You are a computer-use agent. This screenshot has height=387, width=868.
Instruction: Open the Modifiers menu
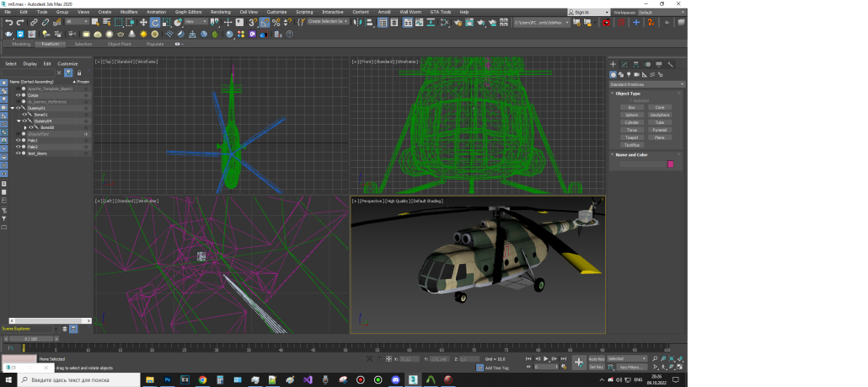point(129,13)
